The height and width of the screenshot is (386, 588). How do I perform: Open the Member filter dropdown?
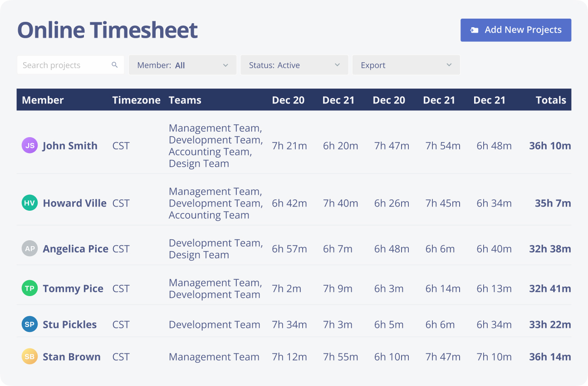point(182,65)
